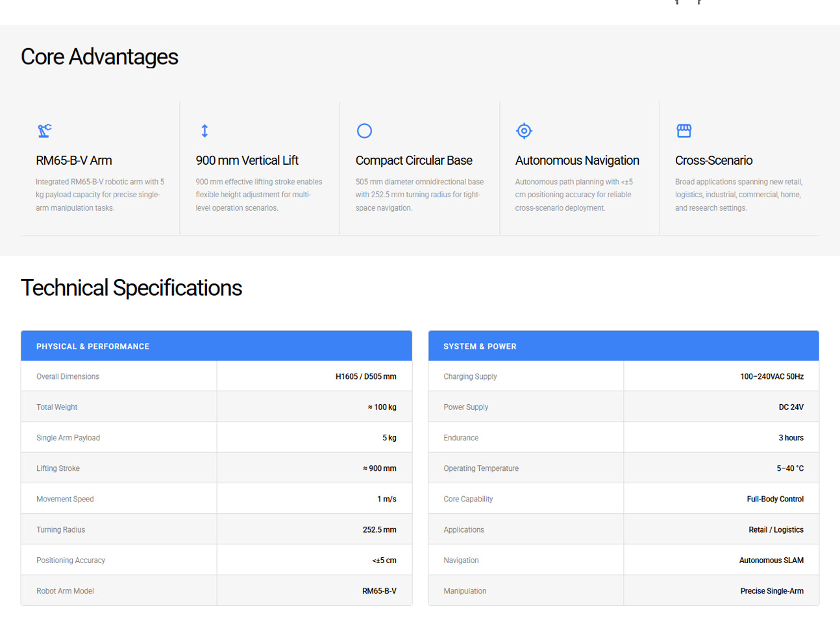Click the Precise Single-Arm value

pyautogui.click(x=772, y=591)
